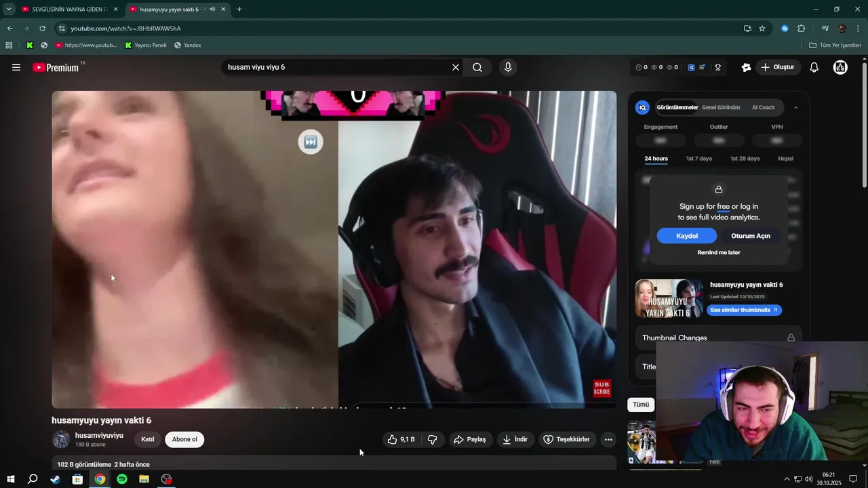This screenshot has width=868, height=488.
Task: Download the video with İndir
Action: (x=515, y=439)
